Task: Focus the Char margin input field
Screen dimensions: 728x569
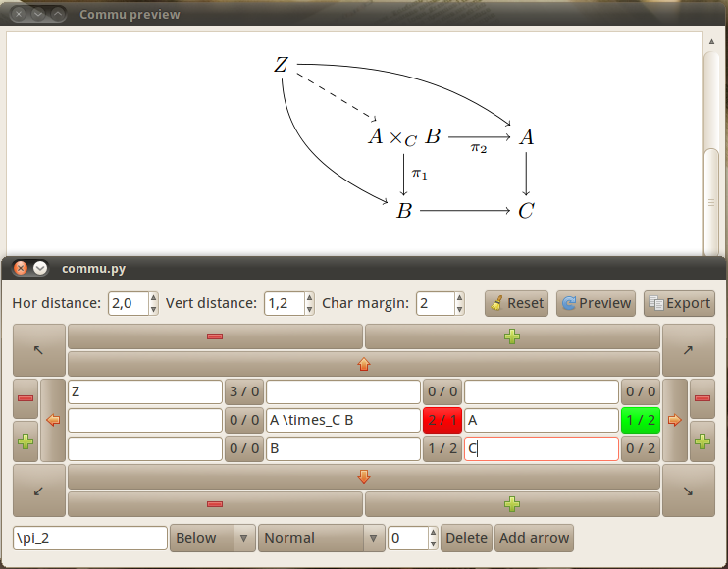Action: (435, 303)
